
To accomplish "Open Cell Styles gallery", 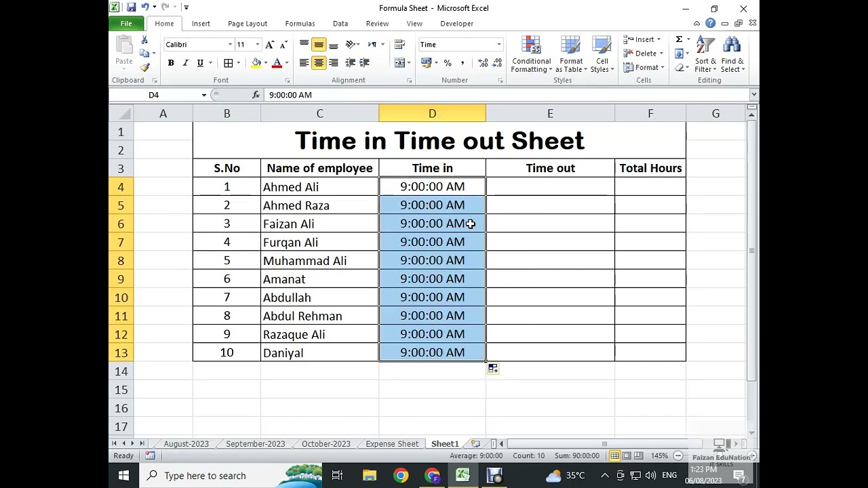I will tap(601, 55).
